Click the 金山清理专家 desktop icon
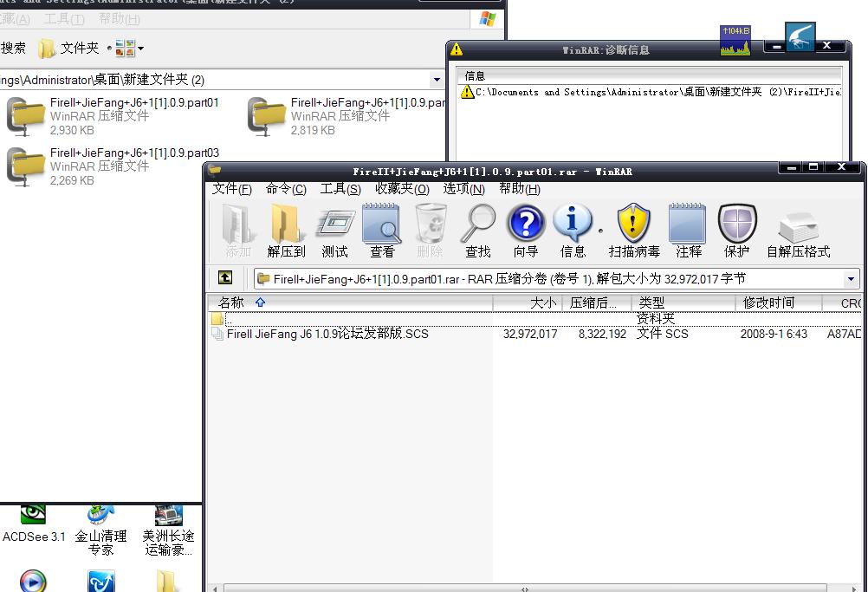Viewport: 868px width, 592px height. pyautogui.click(x=100, y=530)
